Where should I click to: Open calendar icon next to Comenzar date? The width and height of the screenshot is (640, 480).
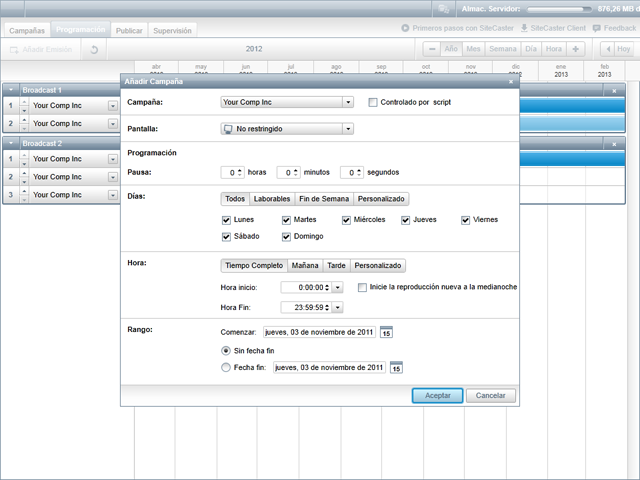click(x=387, y=333)
